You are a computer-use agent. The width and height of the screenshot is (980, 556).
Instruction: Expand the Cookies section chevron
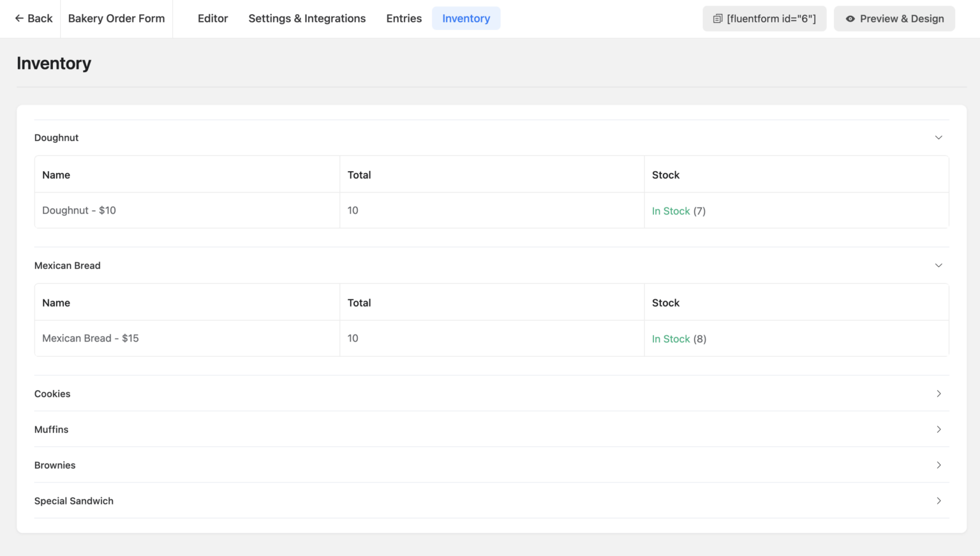click(x=939, y=394)
